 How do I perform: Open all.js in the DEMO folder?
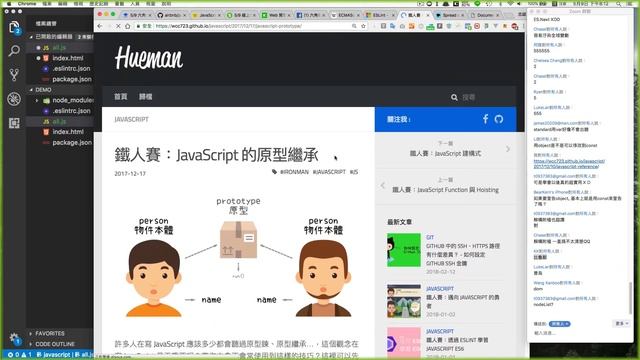61,121
